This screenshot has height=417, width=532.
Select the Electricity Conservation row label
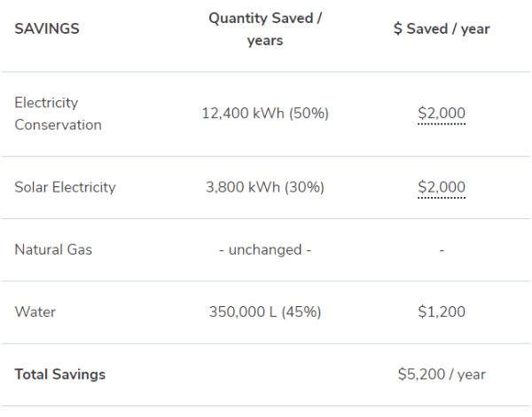tap(58, 114)
